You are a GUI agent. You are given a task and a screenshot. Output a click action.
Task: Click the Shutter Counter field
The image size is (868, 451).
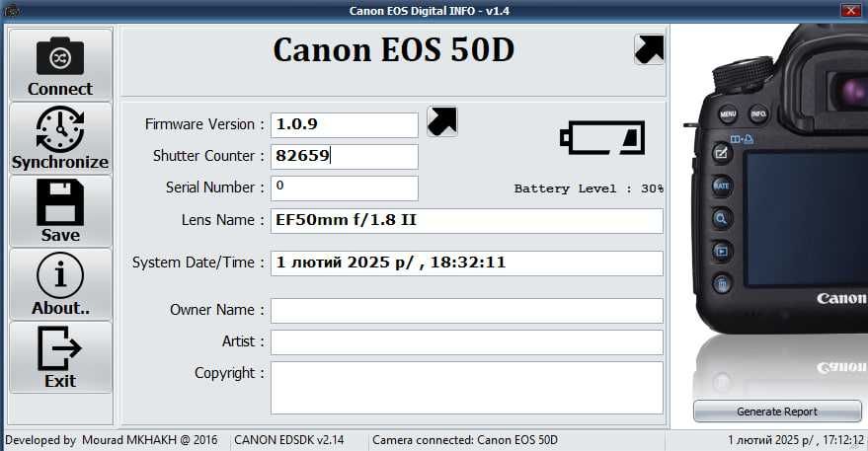pyautogui.click(x=345, y=157)
